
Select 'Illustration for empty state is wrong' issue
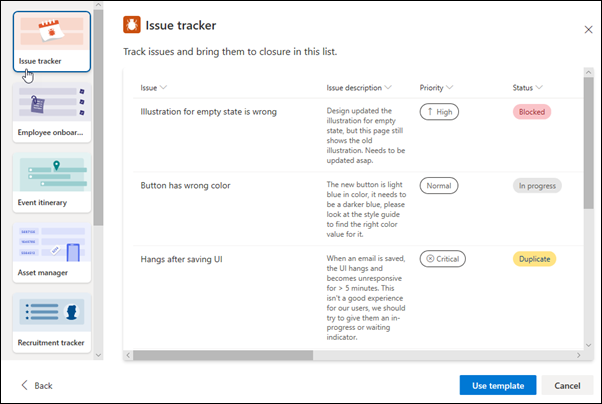[x=208, y=112]
